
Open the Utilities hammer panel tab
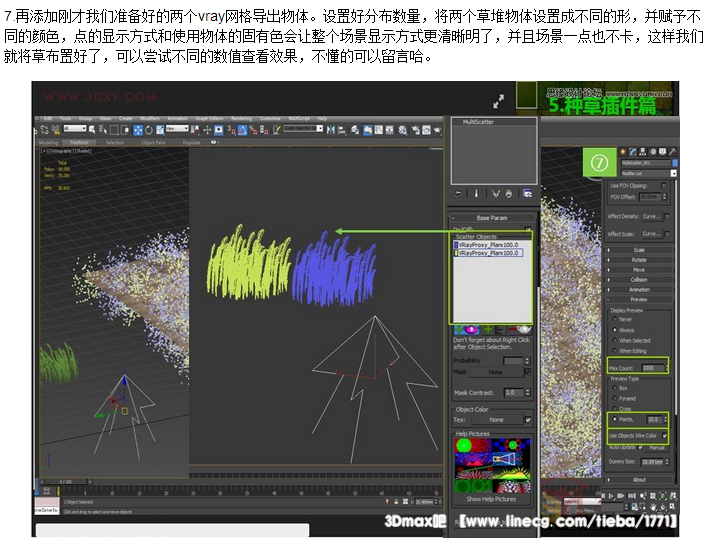672,152
